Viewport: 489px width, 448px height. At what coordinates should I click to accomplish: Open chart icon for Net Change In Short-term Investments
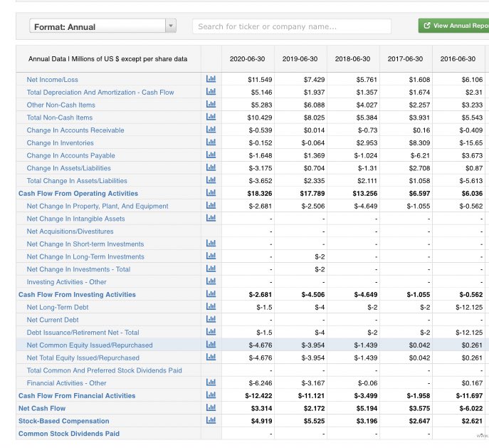[211, 244]
